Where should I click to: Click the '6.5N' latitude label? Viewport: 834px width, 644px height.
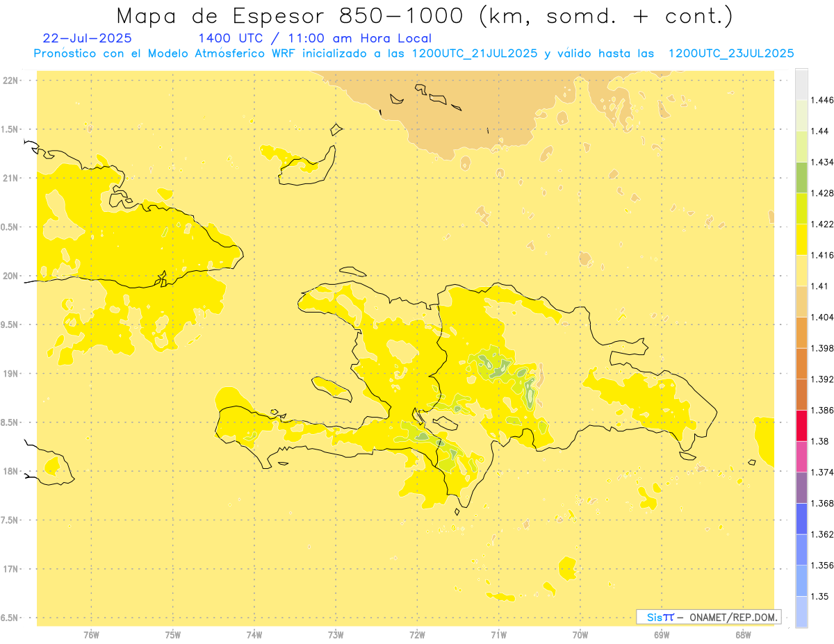coord(10,618)
